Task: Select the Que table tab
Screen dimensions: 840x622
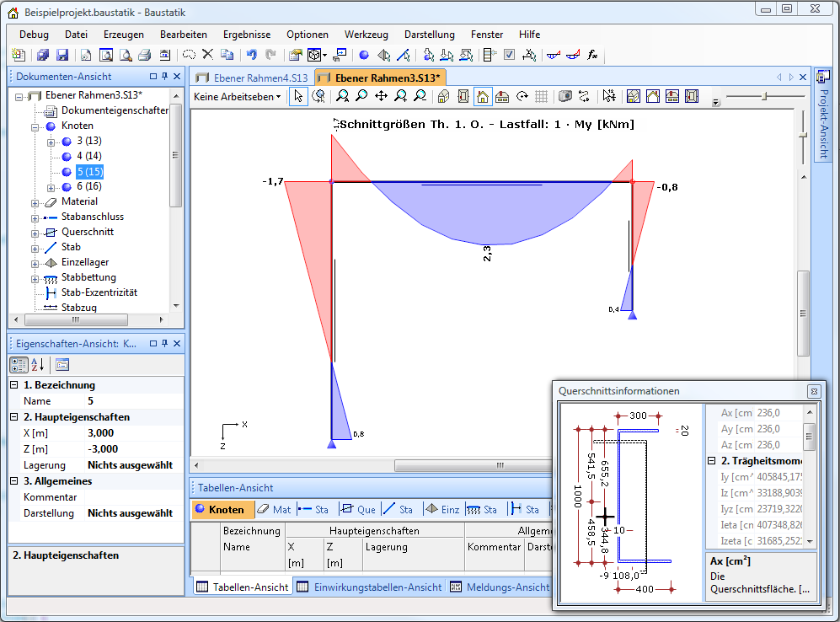Action: tap(358, 510)
